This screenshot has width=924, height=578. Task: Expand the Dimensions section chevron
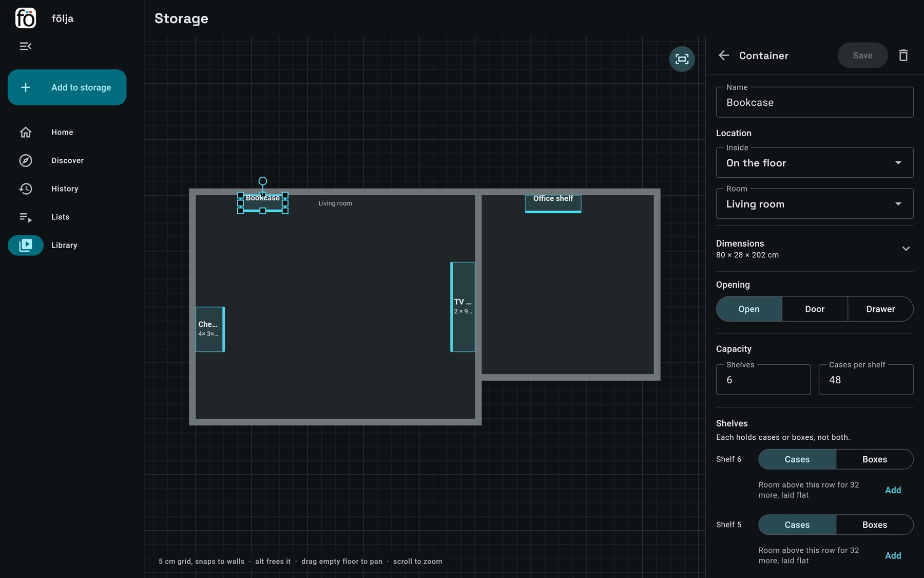coord(906,249)
